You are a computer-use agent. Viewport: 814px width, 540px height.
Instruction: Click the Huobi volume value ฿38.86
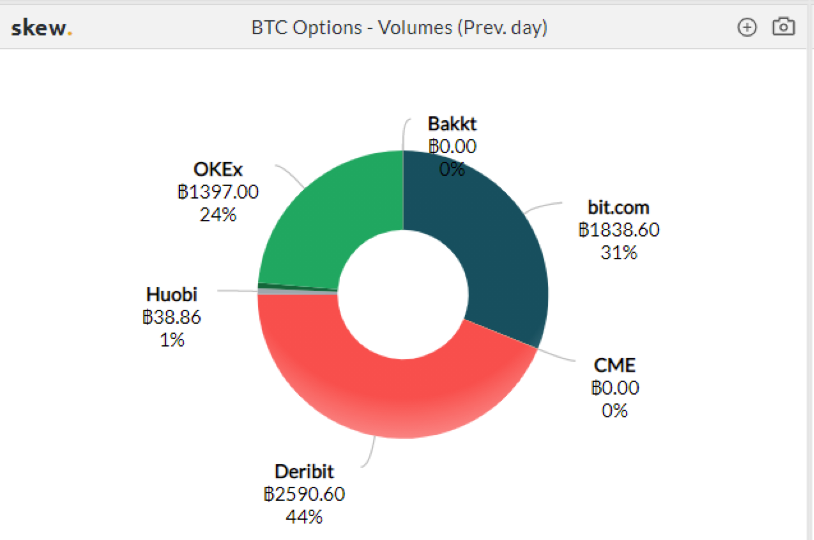click(x=172, y=317)
